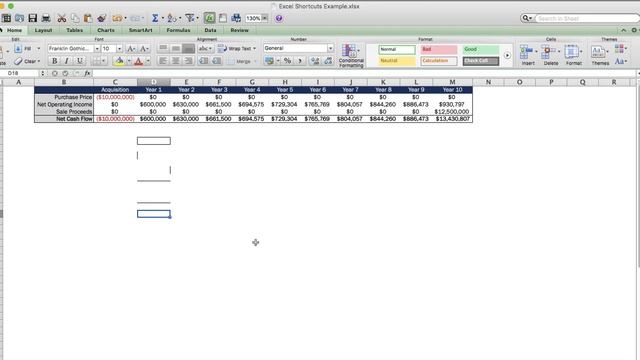The height and width of the screenshot is (360, 640).
Task: Open the Media Browser icon
Action: (236, 18)
